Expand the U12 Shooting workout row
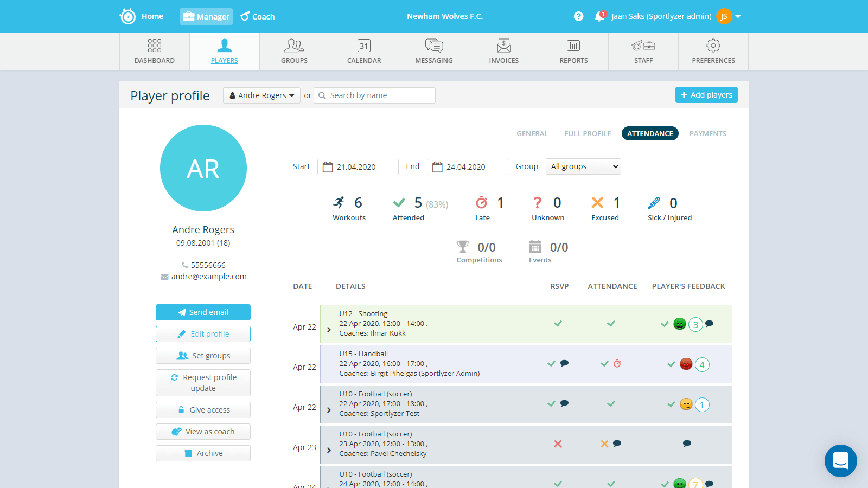The image size is (868, 488). (x=329, y=330)
